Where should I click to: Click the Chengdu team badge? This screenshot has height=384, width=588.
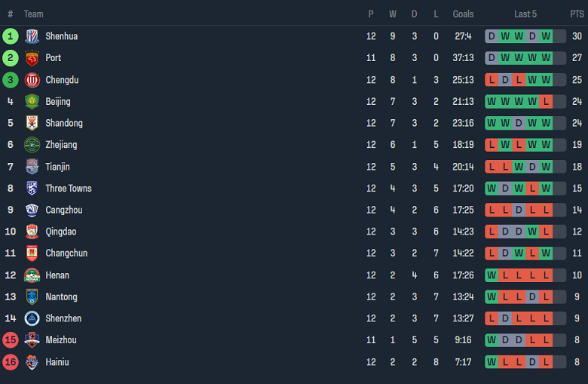point(32,80)
